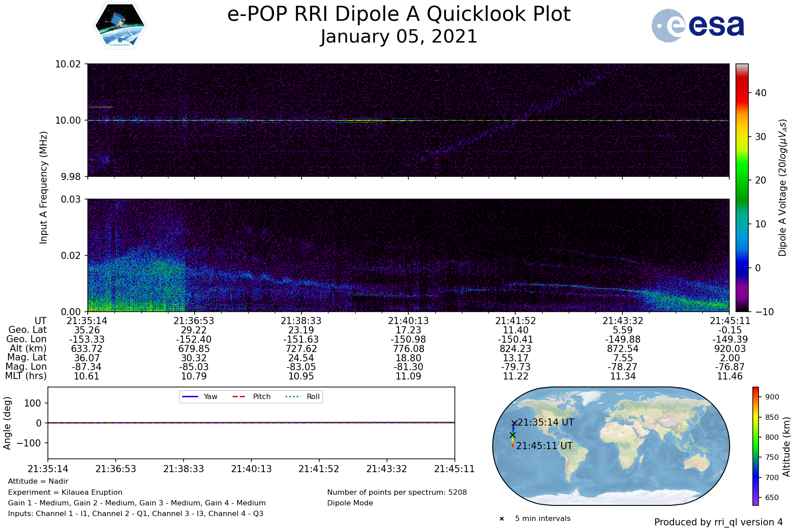
Task: Click the red dashed Pitch legend sample
Action: (x=239, y=396)
